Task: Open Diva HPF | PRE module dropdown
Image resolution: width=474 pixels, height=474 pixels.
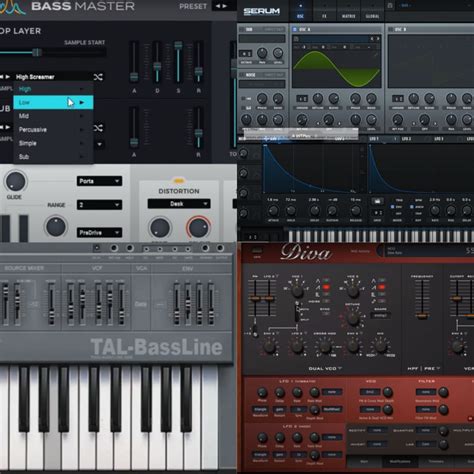Action: pyautogui.click(x=424, y=368)
